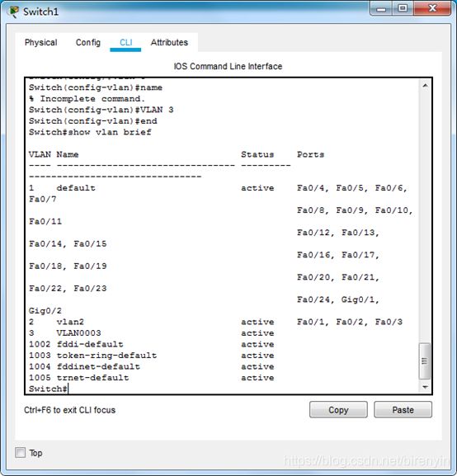The width and height of the screenshot is (457, 476).
Task: Click the Copy button
Action: click(338, 410)
